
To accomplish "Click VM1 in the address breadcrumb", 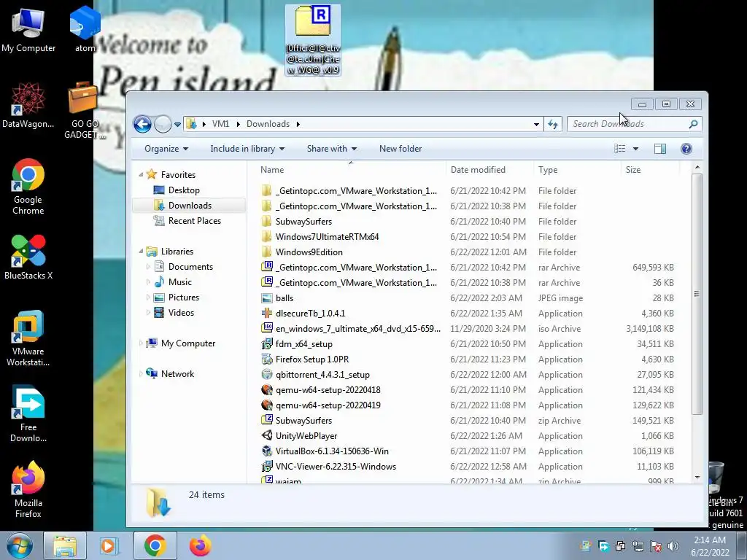I will pos(220,124).
